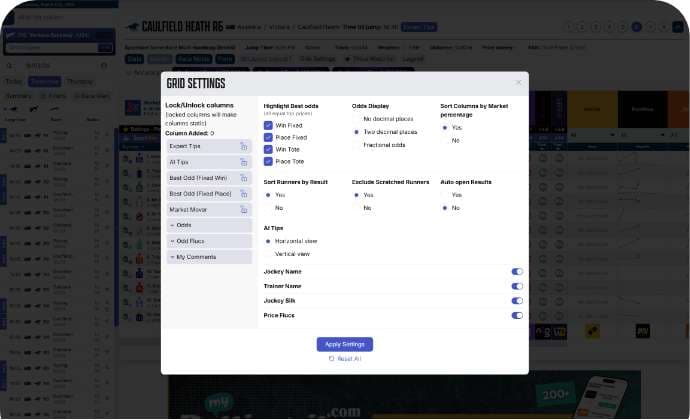
Task: Uncheck the Place Fixed checkbox
Action: pyautogui.click(x=268, y=137)
